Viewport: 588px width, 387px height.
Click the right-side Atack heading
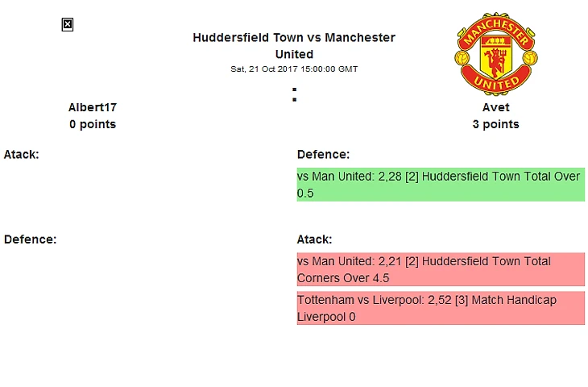coord(314,239)
